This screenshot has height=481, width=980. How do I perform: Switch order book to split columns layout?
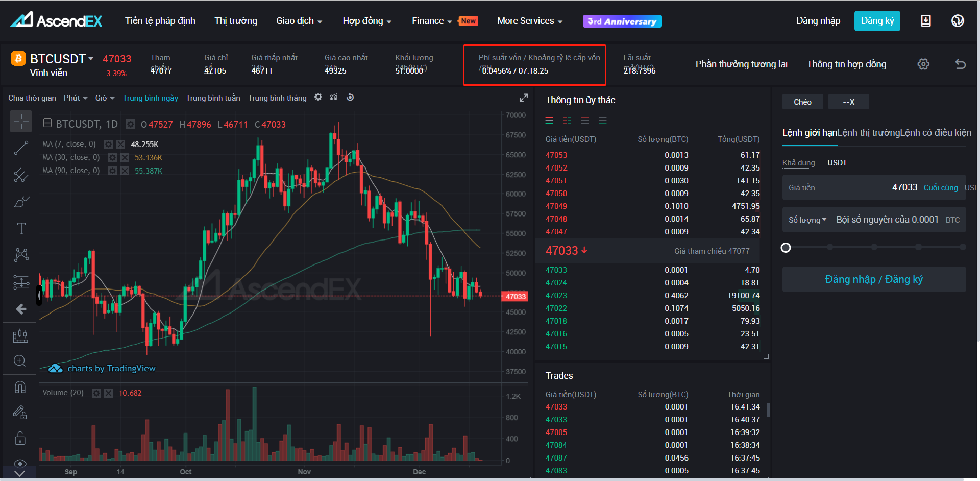(x=567, y=121)
